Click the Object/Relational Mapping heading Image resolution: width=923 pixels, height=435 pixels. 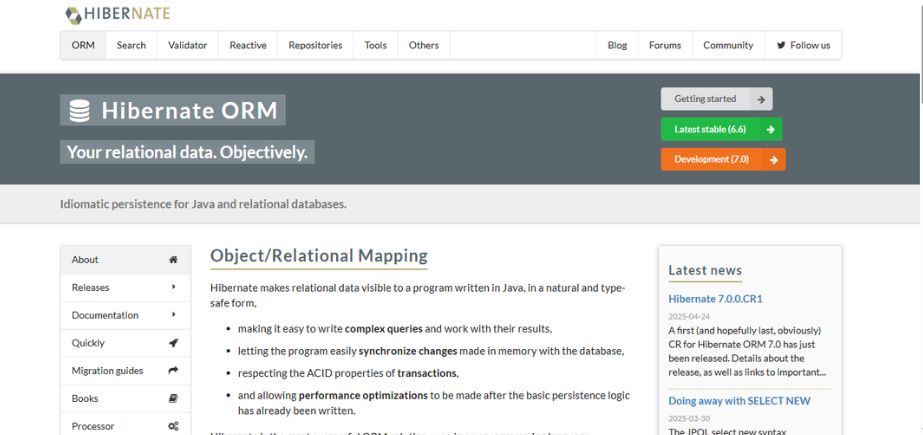pos(318,255)
